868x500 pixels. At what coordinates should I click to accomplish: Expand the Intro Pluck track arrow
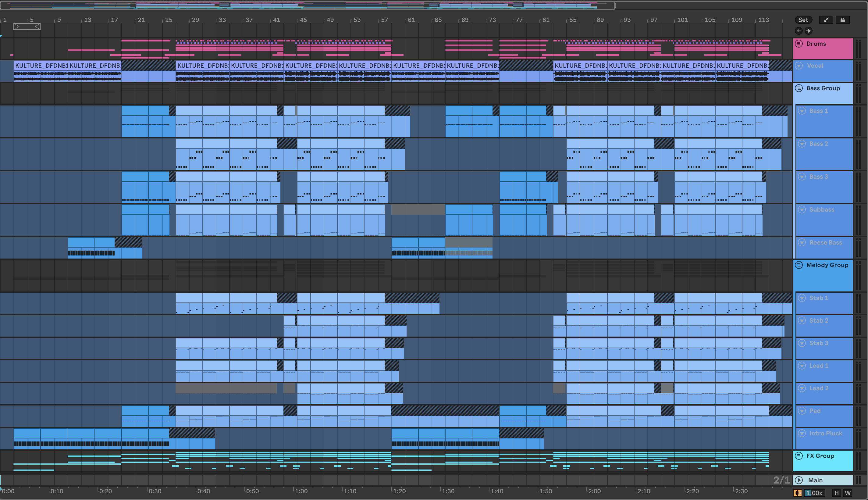point(802,433)
